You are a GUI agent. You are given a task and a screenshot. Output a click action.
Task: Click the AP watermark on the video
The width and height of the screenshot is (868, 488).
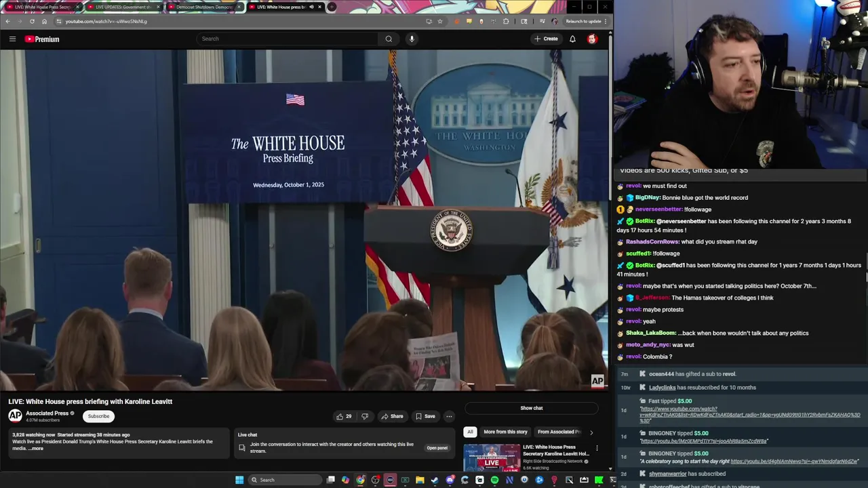pos(597,382)
